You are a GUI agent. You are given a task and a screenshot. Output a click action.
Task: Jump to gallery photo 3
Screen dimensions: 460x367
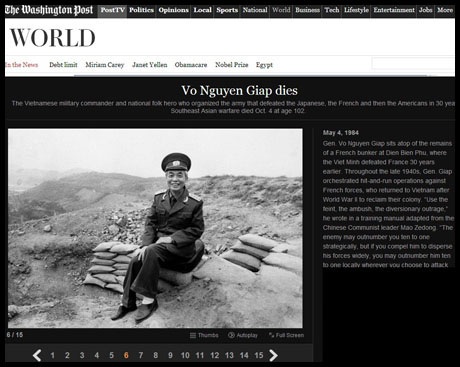(x=82, y=355)
